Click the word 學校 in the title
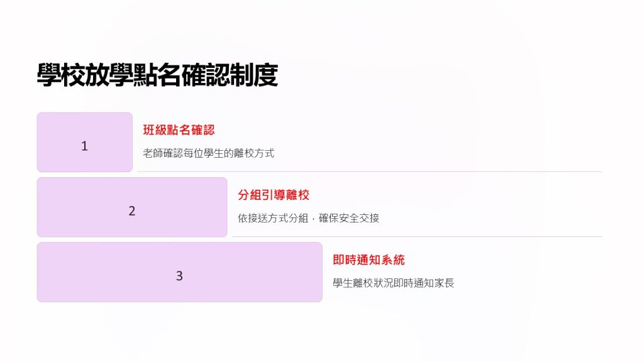 pyautogui.click(x=61, y=75)
